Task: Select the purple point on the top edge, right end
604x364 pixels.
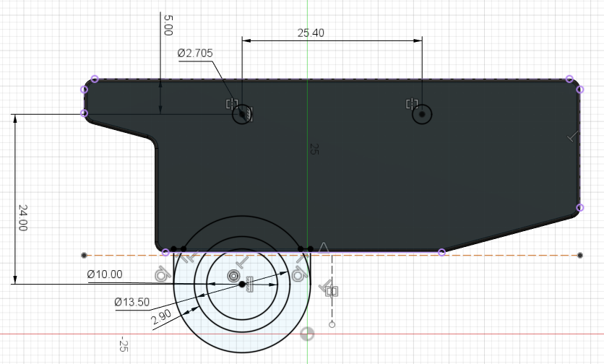Action: point(569,79)
